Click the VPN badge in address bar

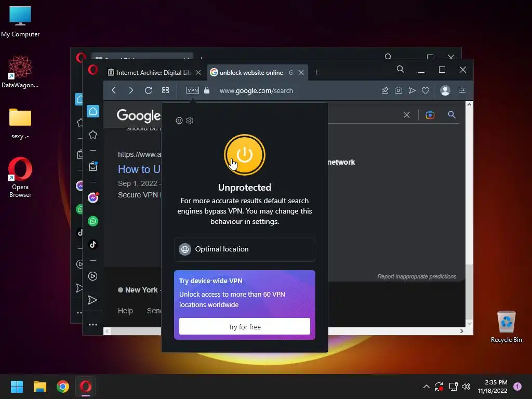192,90
